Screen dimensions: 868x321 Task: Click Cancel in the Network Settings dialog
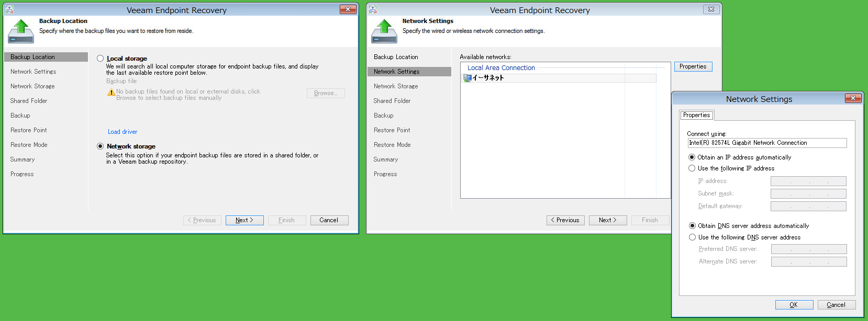click(837, 305)
